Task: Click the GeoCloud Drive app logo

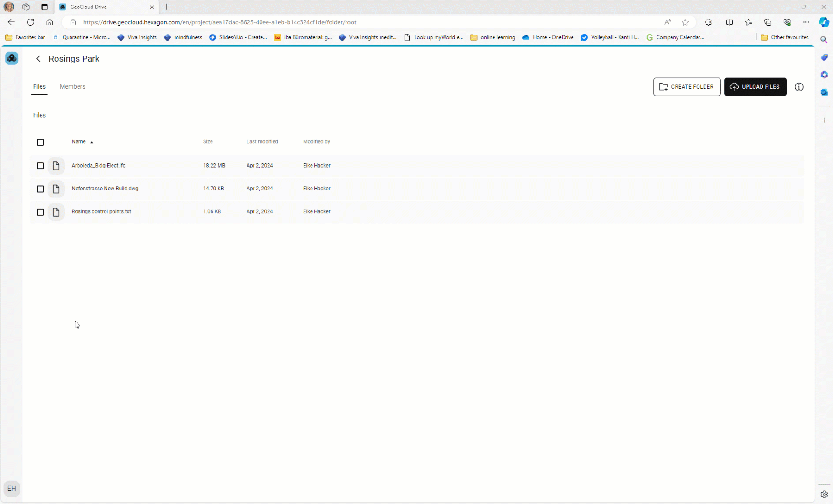Action: click(12, 58)
